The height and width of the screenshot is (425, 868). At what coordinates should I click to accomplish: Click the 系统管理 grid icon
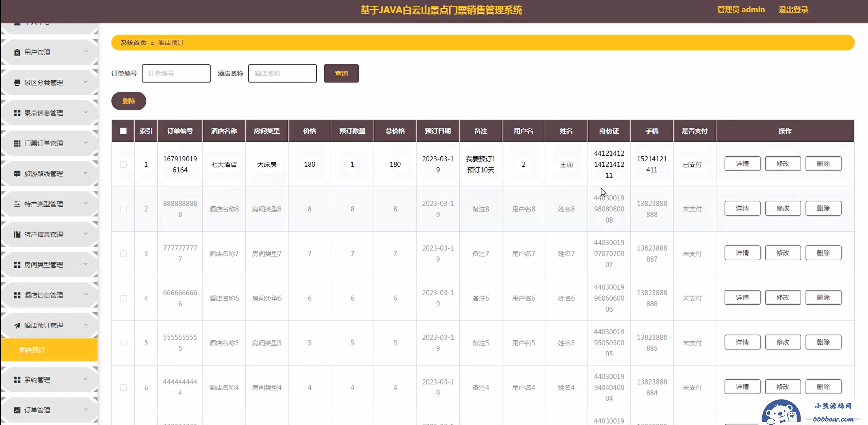pos(17,380)
